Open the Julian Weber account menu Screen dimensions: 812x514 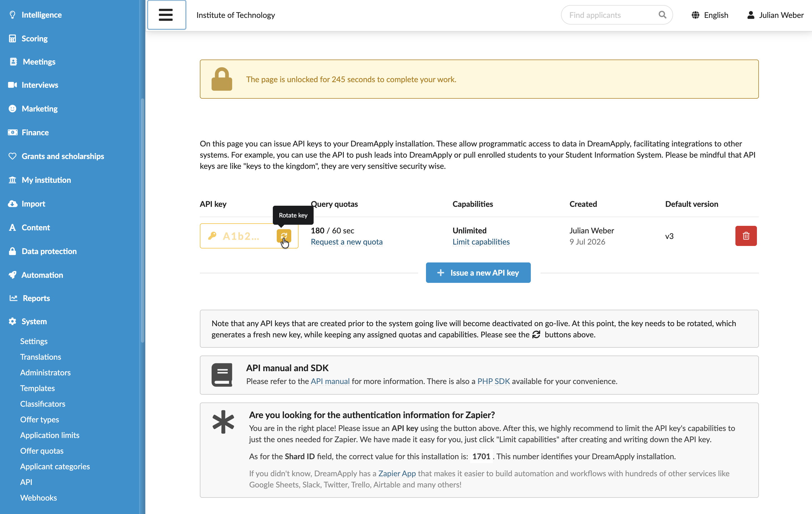click(775, 15)
